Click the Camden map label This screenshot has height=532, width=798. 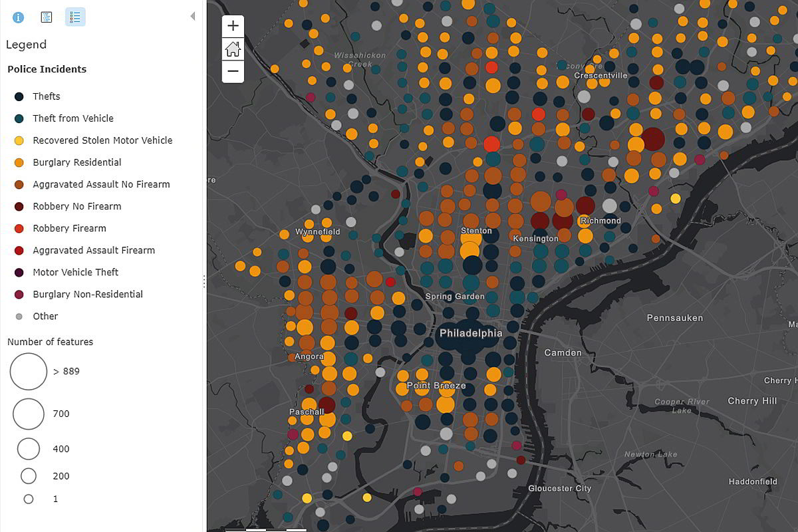click(563, 352)
